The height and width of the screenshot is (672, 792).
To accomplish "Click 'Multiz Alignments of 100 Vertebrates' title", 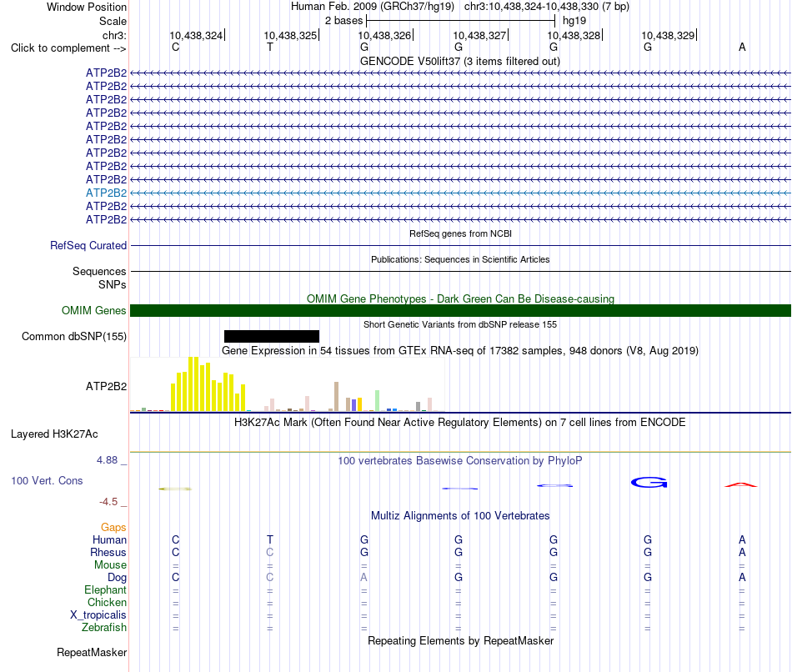I will pyautogui.click(x=460, y=516).
